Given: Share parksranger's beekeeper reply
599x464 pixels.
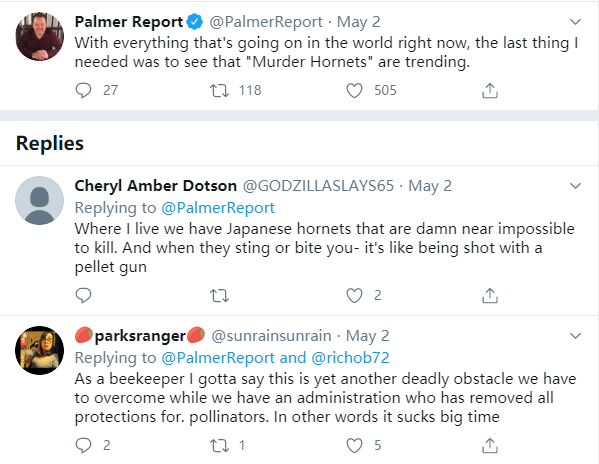Looking at the screenshot, I should pyautogui.click(x=490, y=445).
